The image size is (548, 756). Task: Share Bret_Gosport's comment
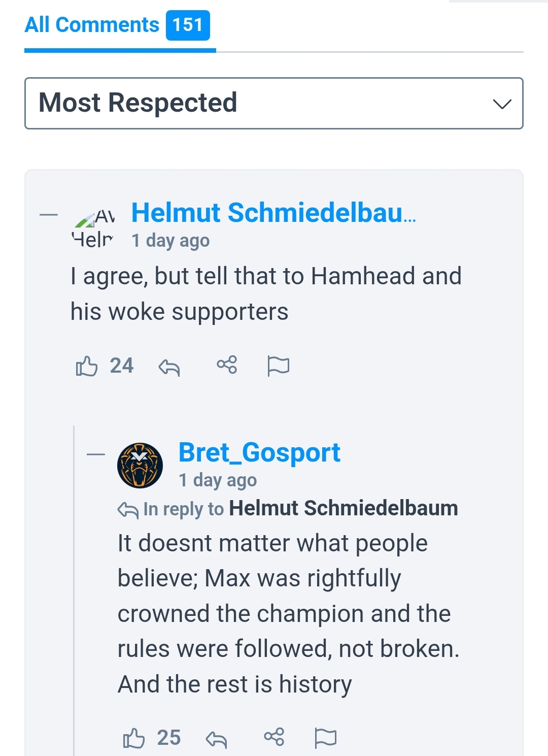(x=274, y=737)
